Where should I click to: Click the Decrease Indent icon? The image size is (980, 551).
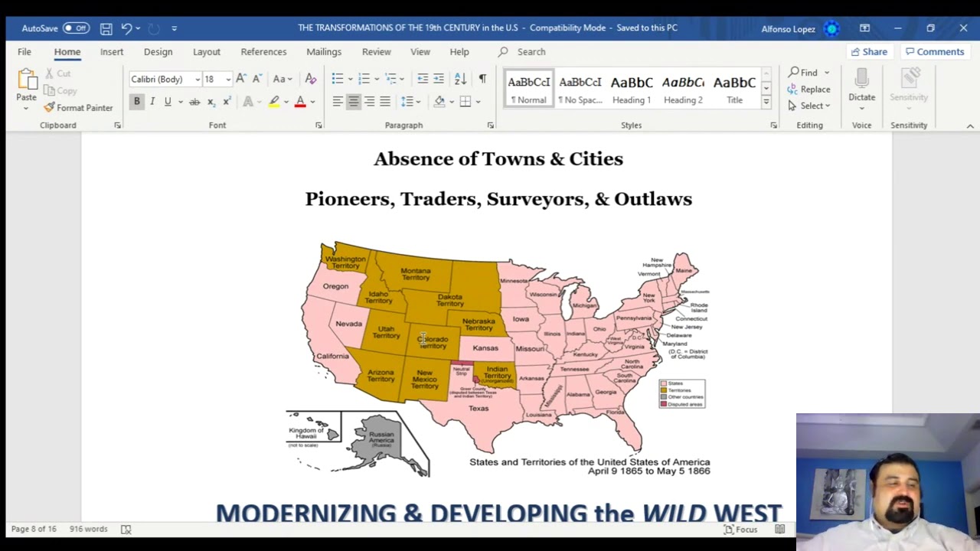click(423, 79)
